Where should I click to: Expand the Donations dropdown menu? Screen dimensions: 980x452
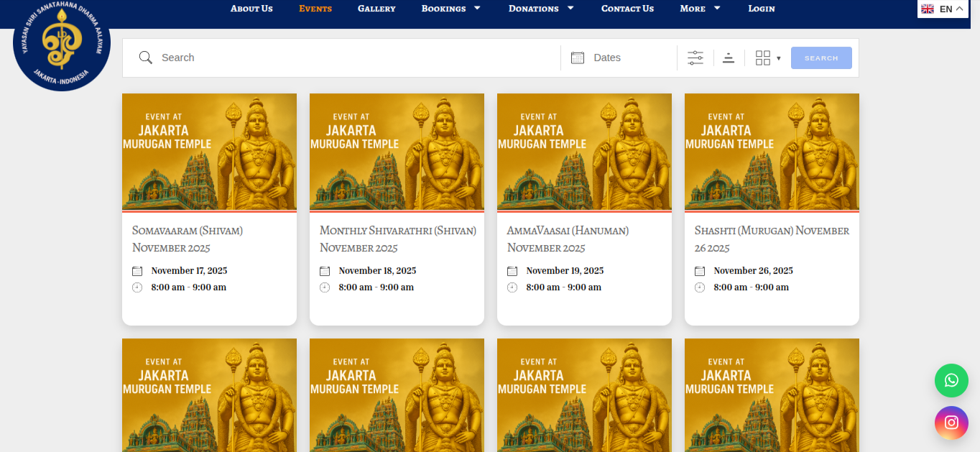541,9
